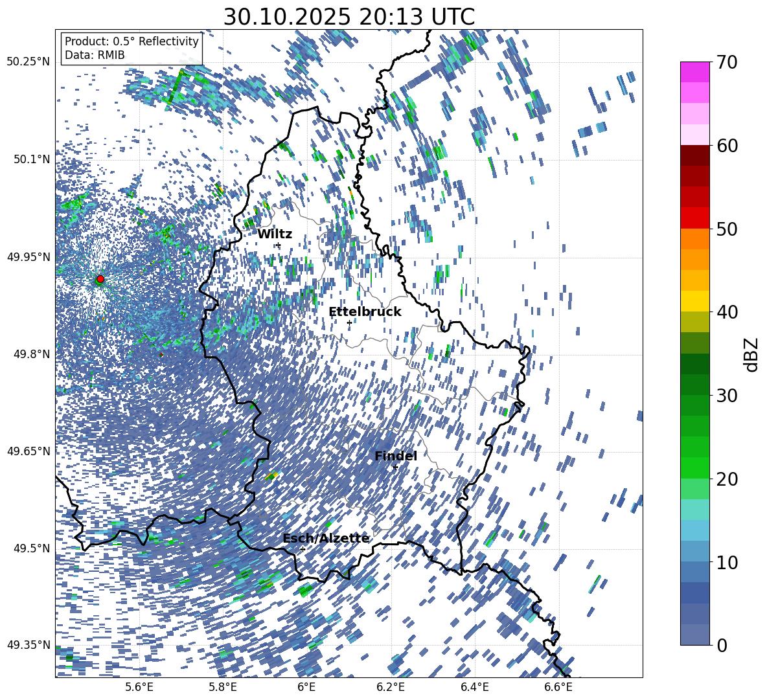Click the 5.6°E longitude label
Image resolution: width=767 pixels, height=700 pixels.
[x=139, y=687]
